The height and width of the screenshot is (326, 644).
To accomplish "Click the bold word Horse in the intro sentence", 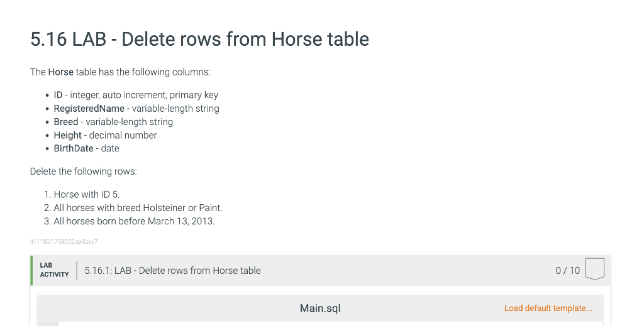I will point(61,72).
